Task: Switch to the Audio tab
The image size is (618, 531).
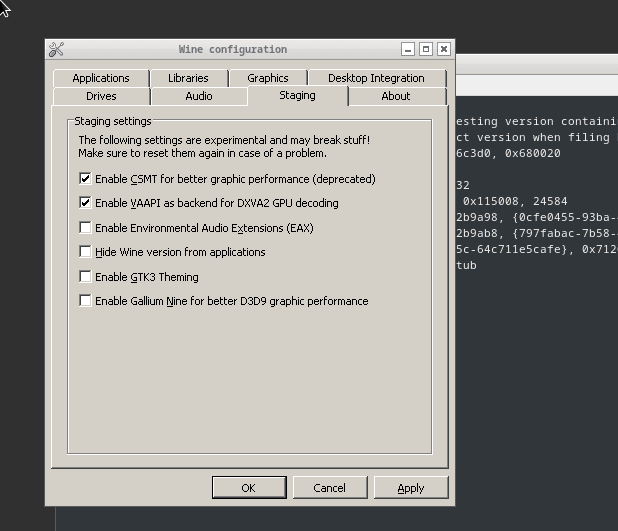Action: click(x=199, y=96)
